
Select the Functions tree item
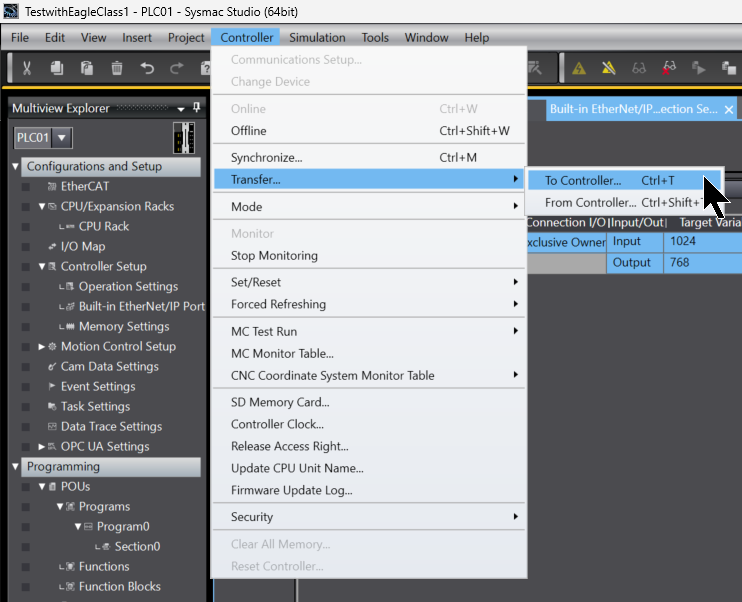click(104, 567)
